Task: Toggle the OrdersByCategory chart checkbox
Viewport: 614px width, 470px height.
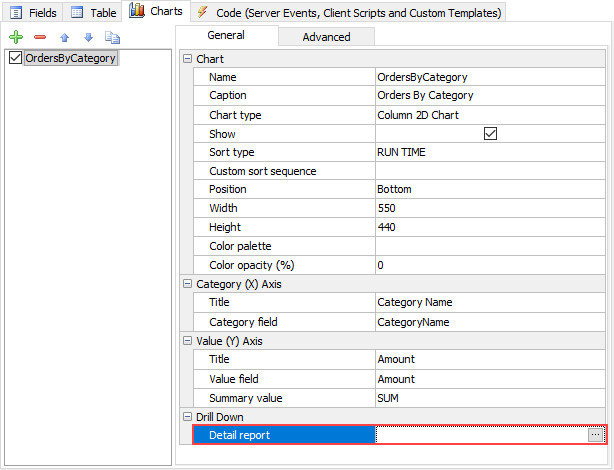Action: tap(15, 58)
